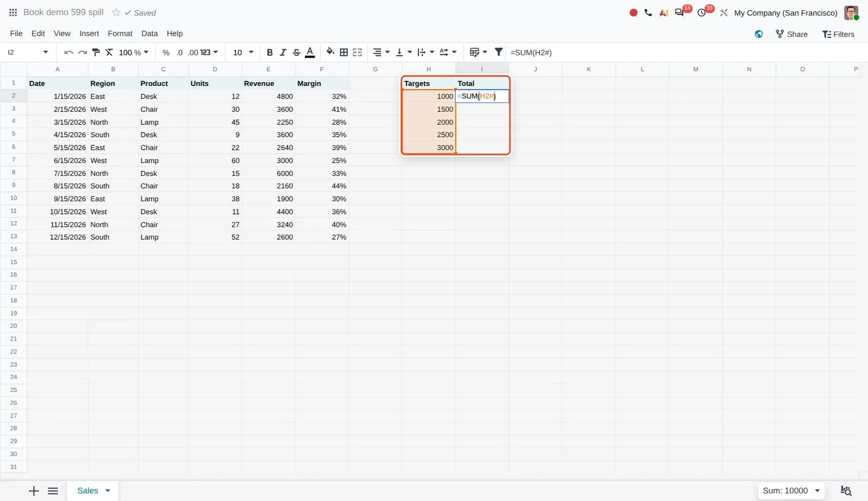This screenshot has height=501, width=868.
Task: Open the apps grid menu
Action: pyautogui.click(x=13, y=12)
